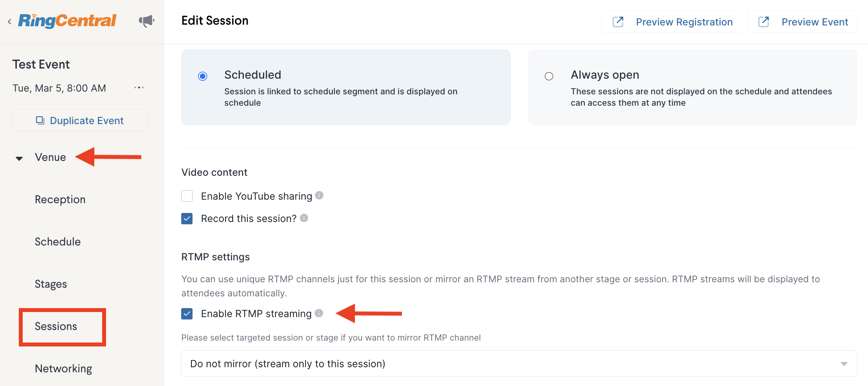Click the back chevron beside RingCentral logo

pos(9,22)
